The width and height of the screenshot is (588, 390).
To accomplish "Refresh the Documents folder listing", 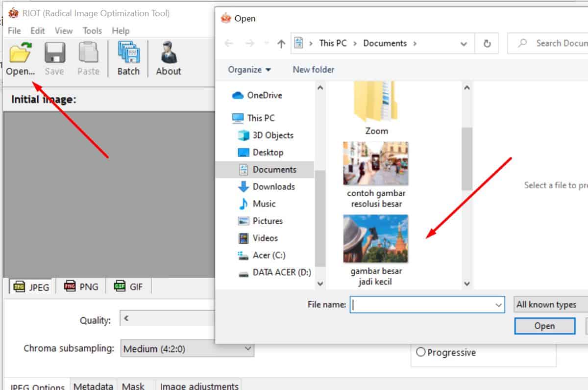I will point(487,44).
